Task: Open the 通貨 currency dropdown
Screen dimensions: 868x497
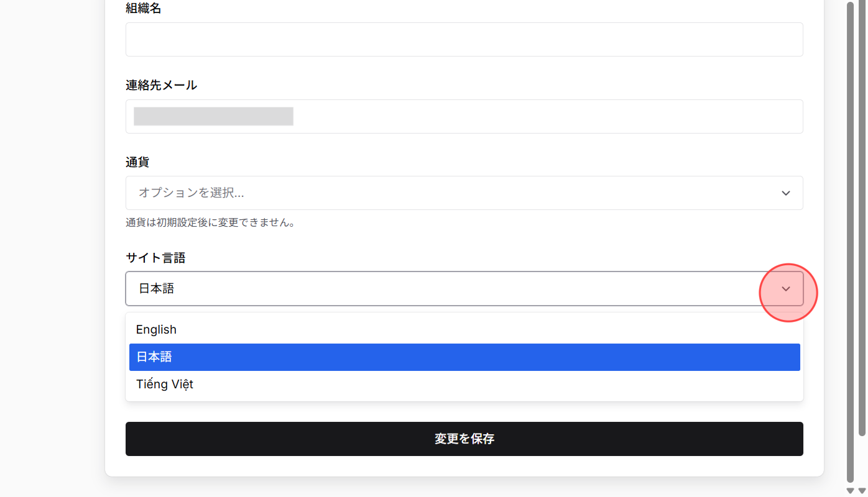Action: point(464,193)
